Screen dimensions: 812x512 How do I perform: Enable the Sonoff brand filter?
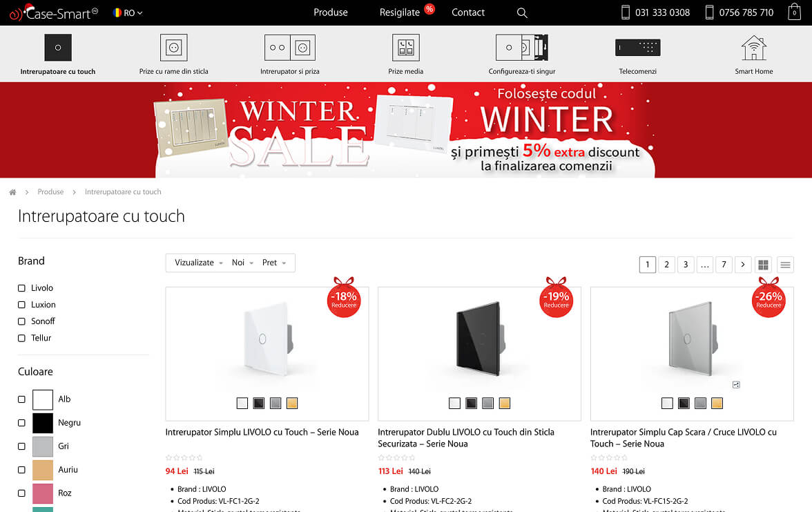22,321
